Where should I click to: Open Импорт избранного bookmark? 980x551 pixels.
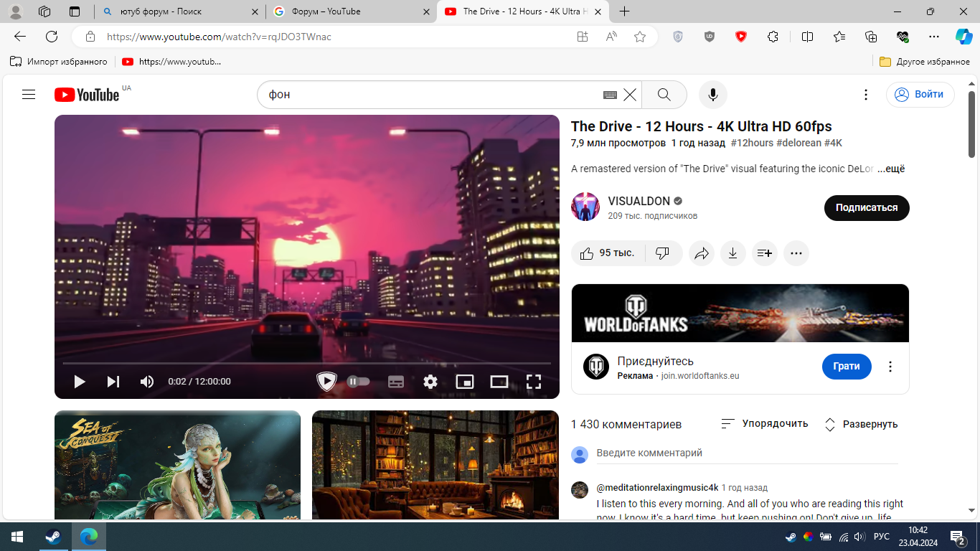(59, 62)
